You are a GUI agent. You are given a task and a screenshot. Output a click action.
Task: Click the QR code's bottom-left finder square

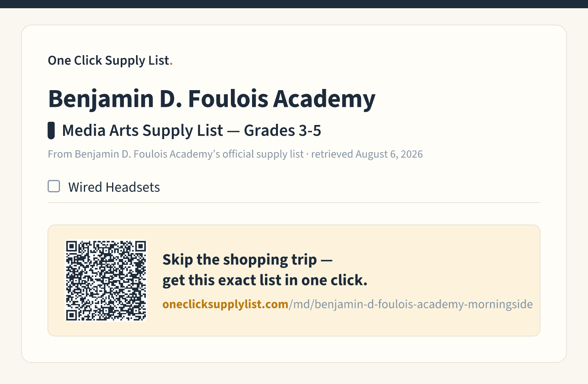click(x=71, y=315)
